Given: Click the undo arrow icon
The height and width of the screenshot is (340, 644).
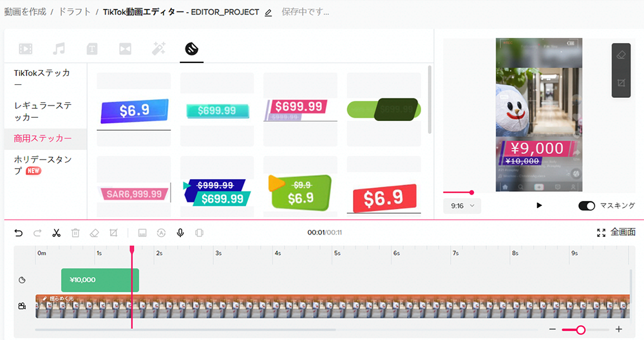Looking at the screenshot, I should pos(19,233).
